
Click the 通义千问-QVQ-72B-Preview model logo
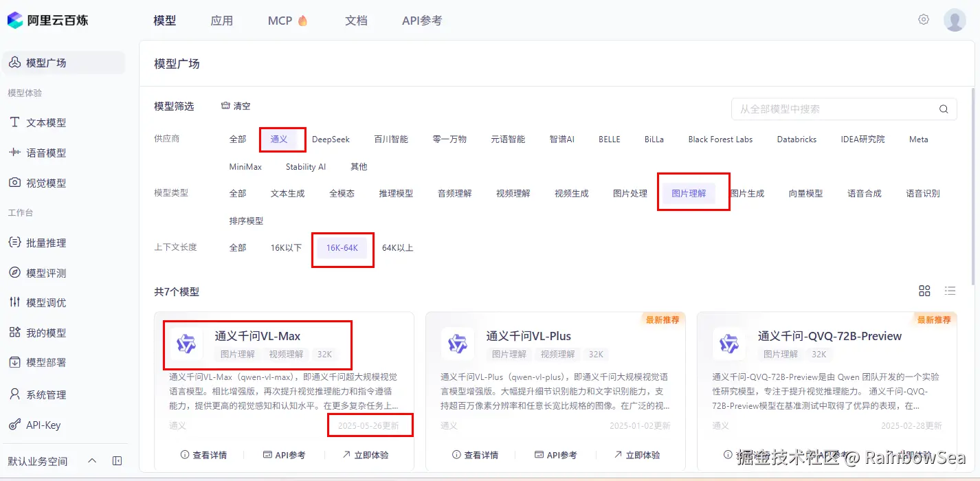point(729,343)
